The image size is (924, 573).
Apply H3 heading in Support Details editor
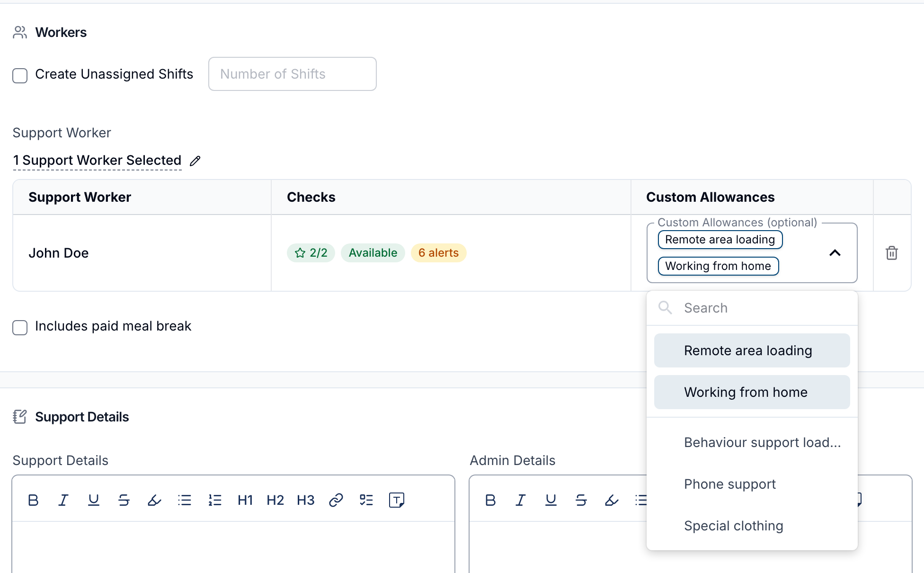tap(306, 500)
